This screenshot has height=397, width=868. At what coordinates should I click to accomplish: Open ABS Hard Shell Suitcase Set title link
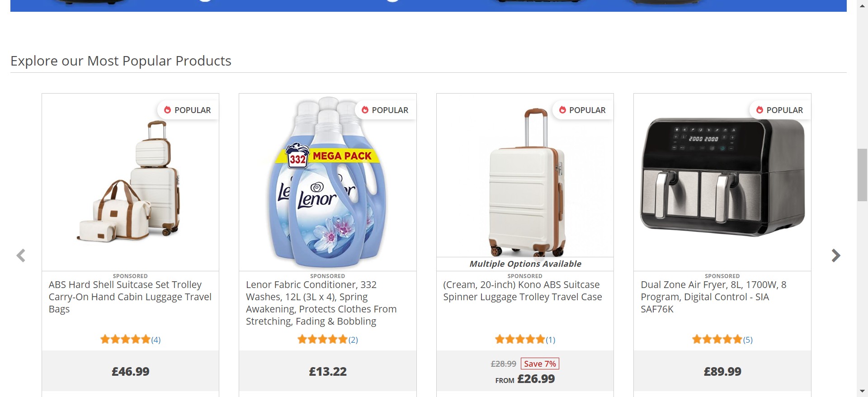pos(130,297)
